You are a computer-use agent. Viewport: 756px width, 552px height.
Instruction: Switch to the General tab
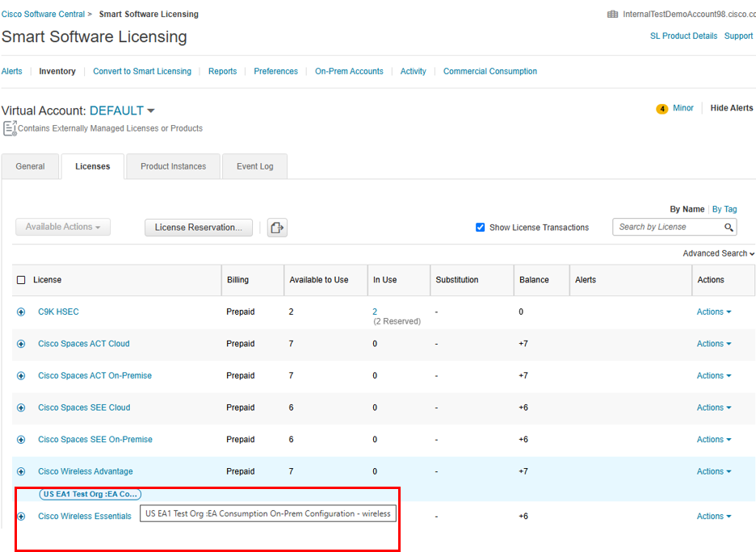coord(31,166)
